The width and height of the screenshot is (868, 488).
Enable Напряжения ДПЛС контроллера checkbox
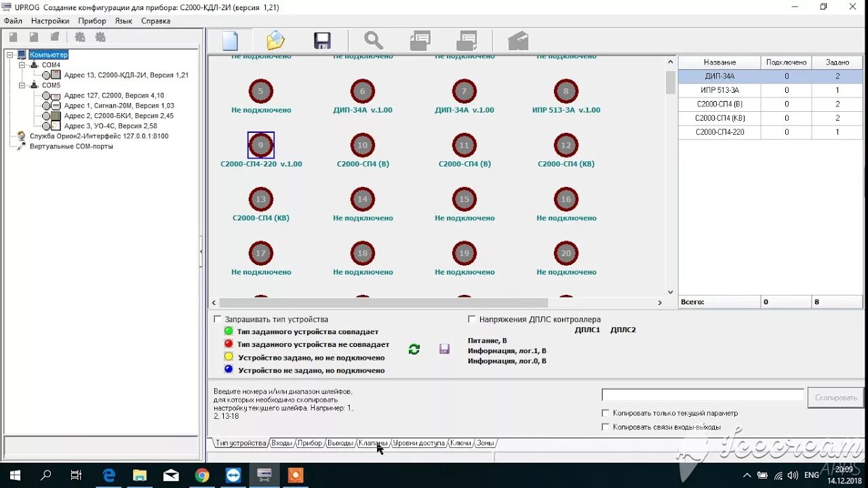tap(472, 319)
